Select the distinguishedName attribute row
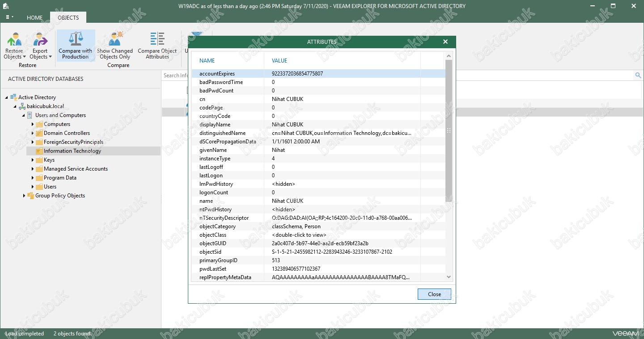 pyautogui.click(x=318, y=133)
